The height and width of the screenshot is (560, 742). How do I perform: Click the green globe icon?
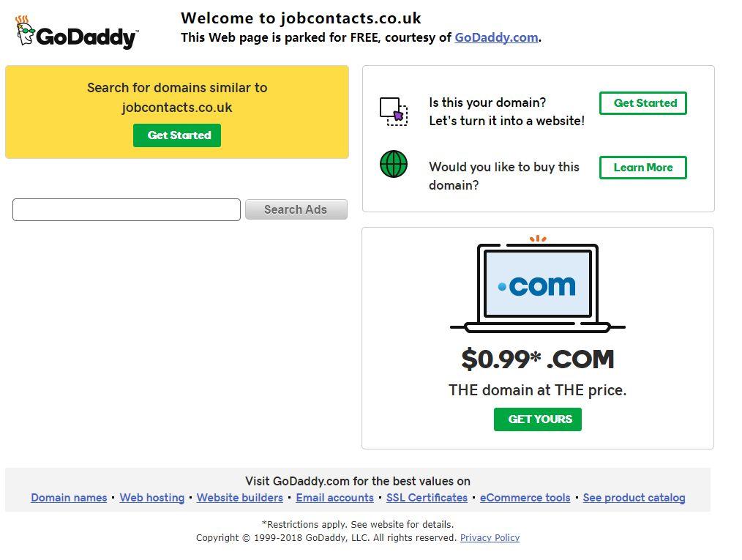pyautogui.click(x=393, y=164)
